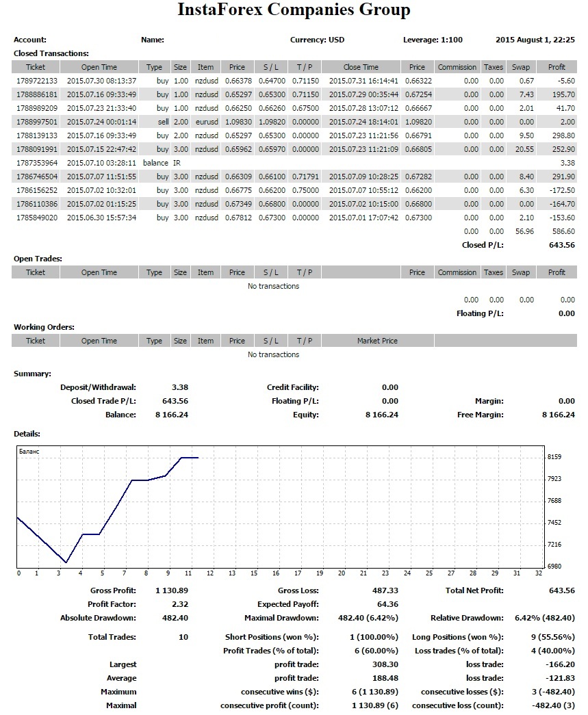This screenshot has height=715, width=588.
Task: Select ticket number 1788989209
Action: point(37,108)
